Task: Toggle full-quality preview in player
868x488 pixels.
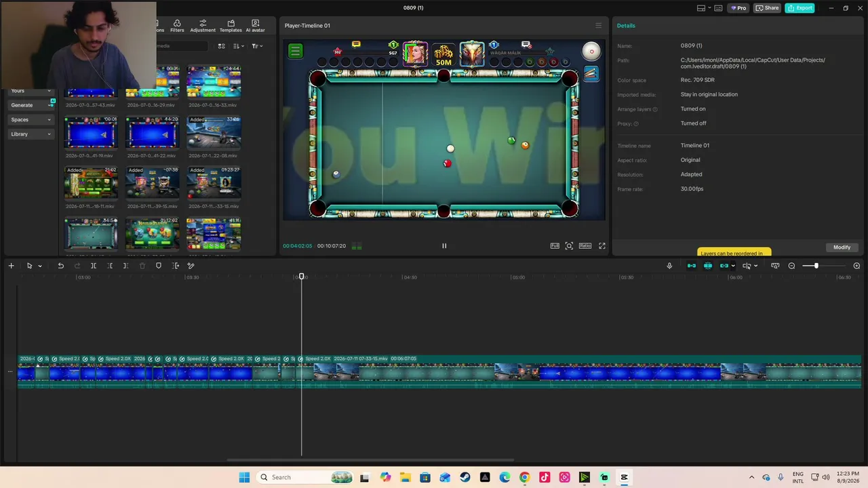Action: point(555,246)
